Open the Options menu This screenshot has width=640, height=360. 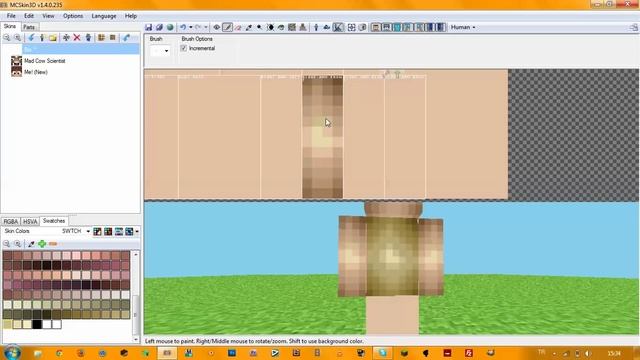[x=73, y=16]
